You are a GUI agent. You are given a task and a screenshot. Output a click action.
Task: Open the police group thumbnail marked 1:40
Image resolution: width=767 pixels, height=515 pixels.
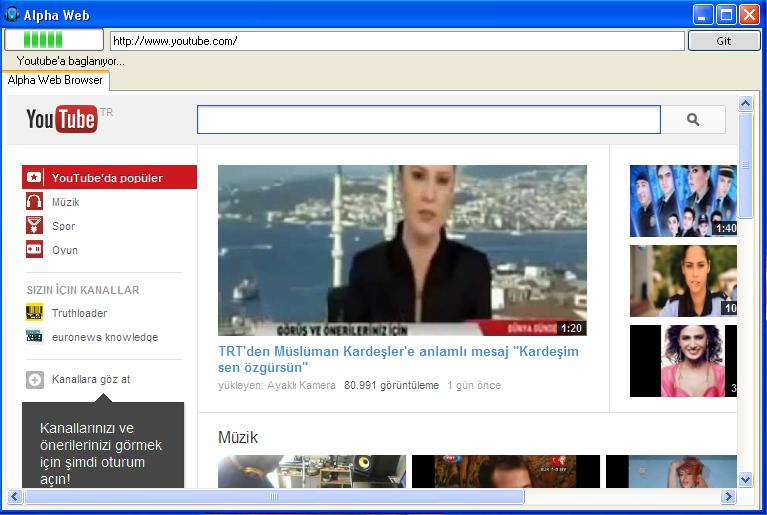[683, 201]
